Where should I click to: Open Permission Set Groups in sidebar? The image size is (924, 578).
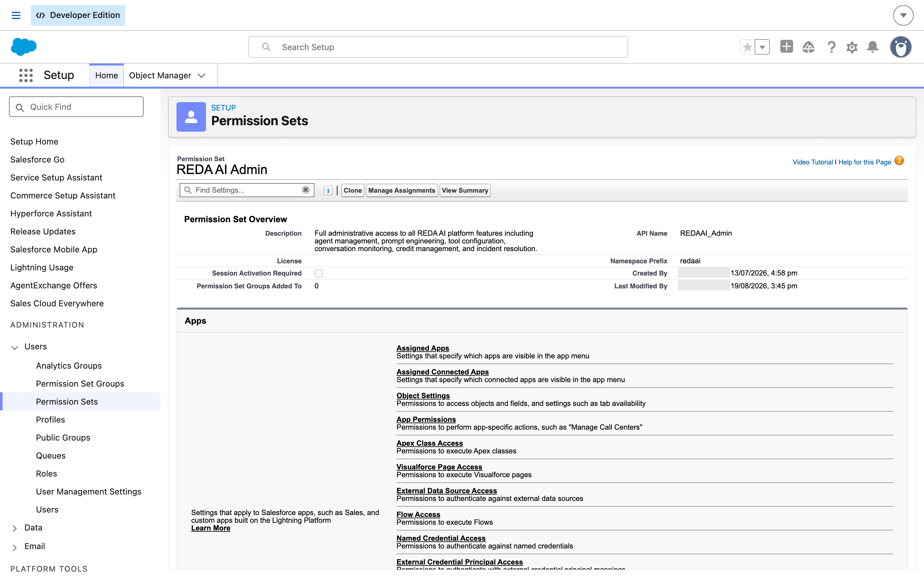(x=80, y=383)
